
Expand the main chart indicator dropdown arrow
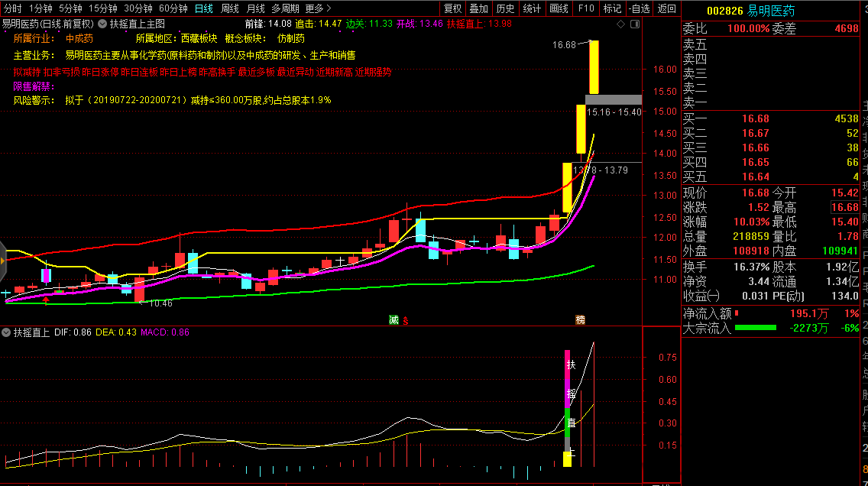click(x=102, y=24)
